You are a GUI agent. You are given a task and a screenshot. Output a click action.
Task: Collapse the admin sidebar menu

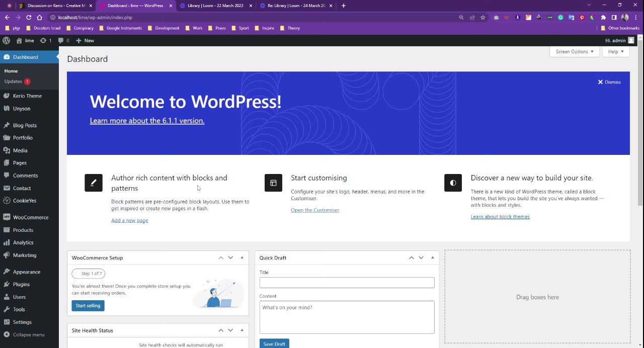29,334
